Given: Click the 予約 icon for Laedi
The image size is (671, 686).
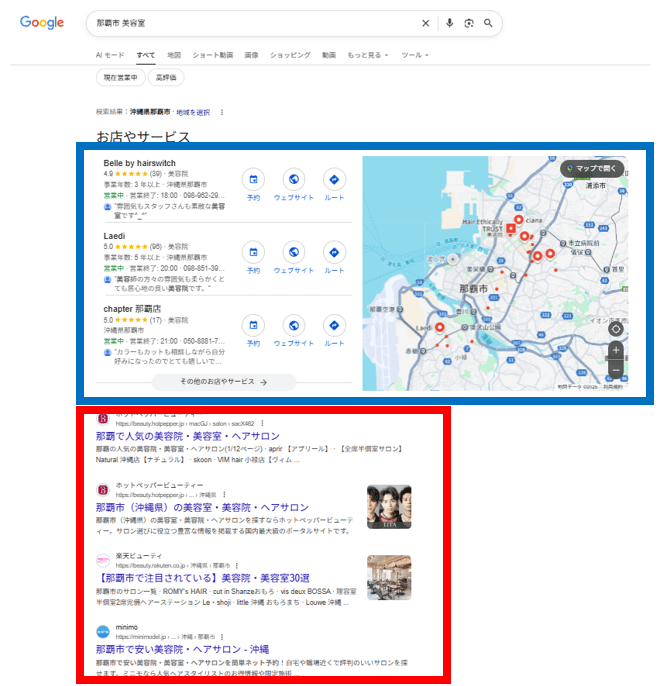Looking at the screenshot, I should 253,252.
